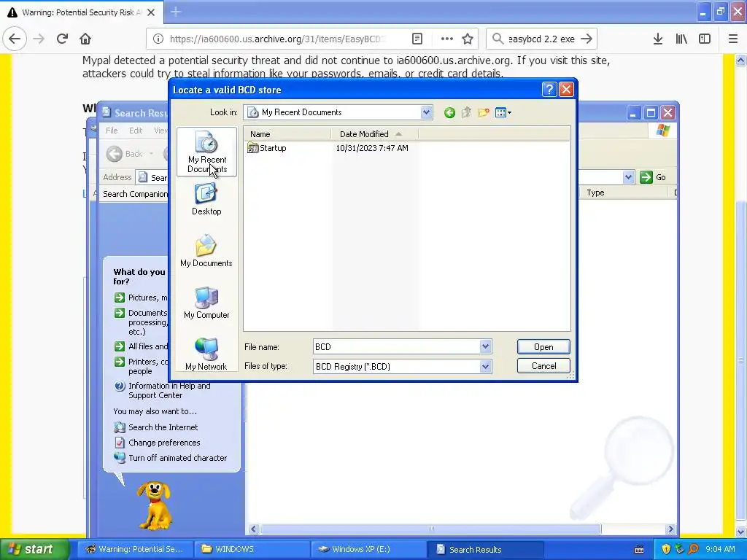Choose All files and folders option
The image size is (747, 560).
141,346
